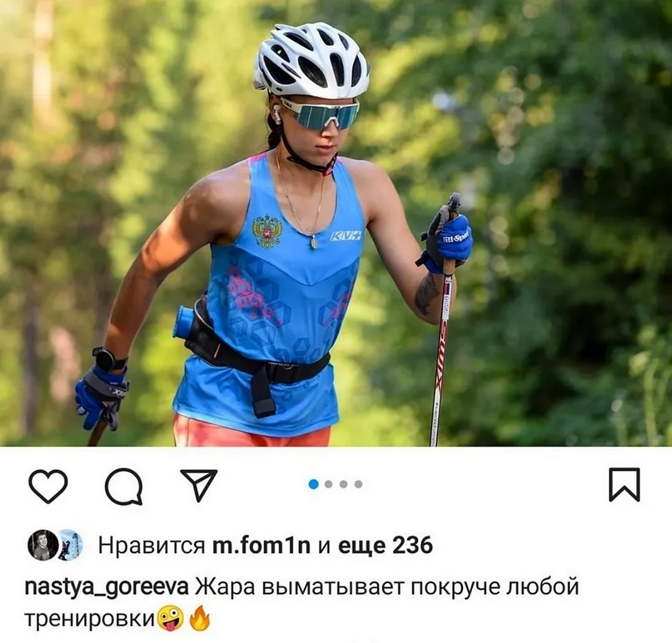Share the post using the paper plane icon
672x643 pixels.
click(x=198, y=485)
